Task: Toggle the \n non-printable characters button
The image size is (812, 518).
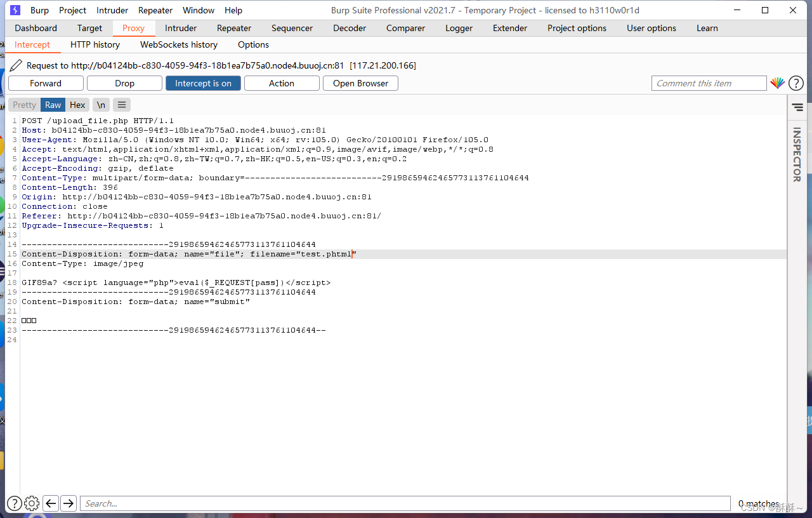Action: pos(101,105)
